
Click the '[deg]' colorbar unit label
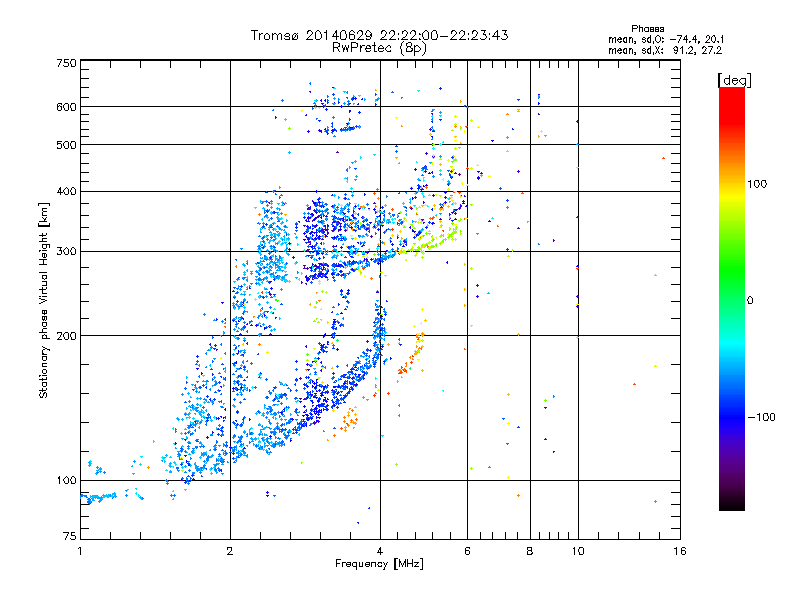pos(734,80)
